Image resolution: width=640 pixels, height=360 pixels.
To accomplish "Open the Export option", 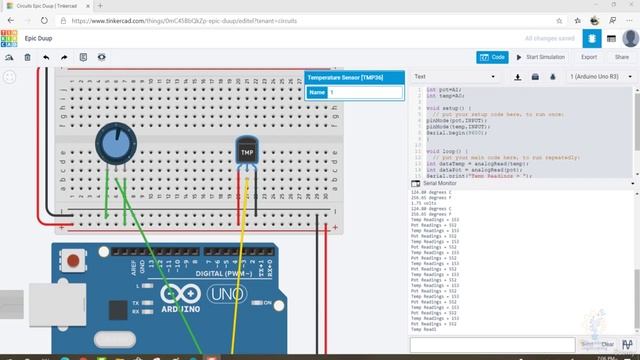I will [589, 57].
